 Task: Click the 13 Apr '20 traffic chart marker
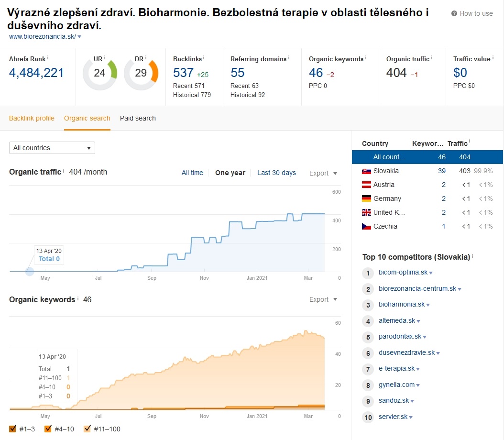30,272
